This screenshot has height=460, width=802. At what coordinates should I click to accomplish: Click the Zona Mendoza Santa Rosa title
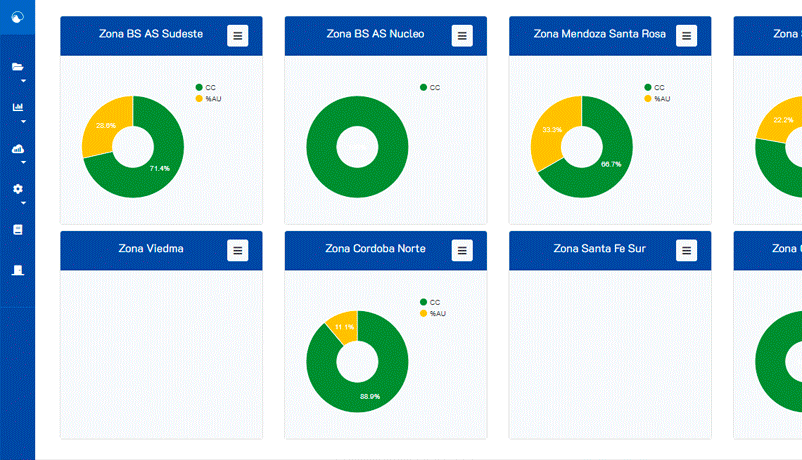(599, 34)
